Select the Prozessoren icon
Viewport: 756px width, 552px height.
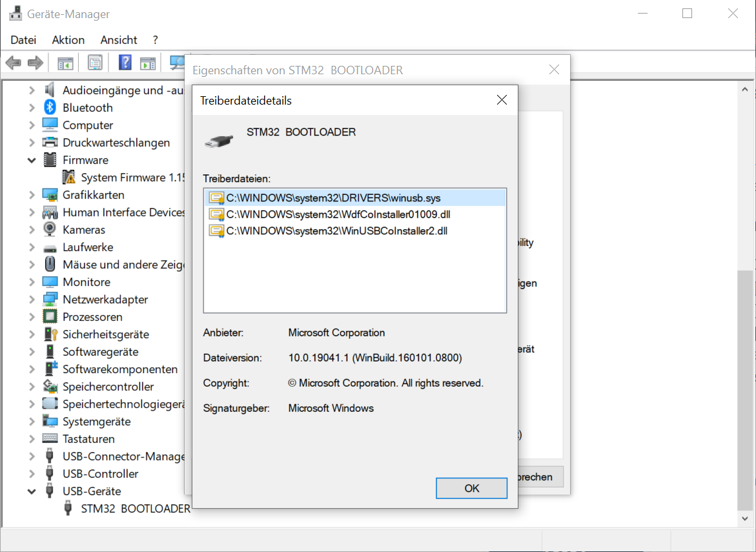tap(50, 317)
